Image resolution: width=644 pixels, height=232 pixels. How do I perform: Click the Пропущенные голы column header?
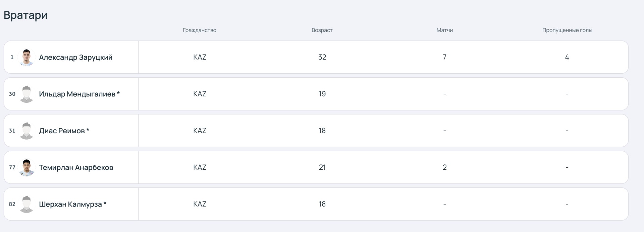[x=567, y=30]
